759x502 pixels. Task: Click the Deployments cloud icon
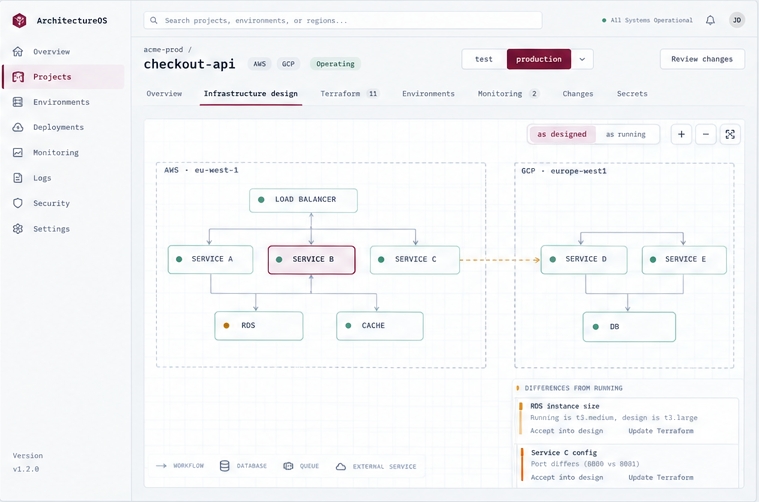click(18, 127)
